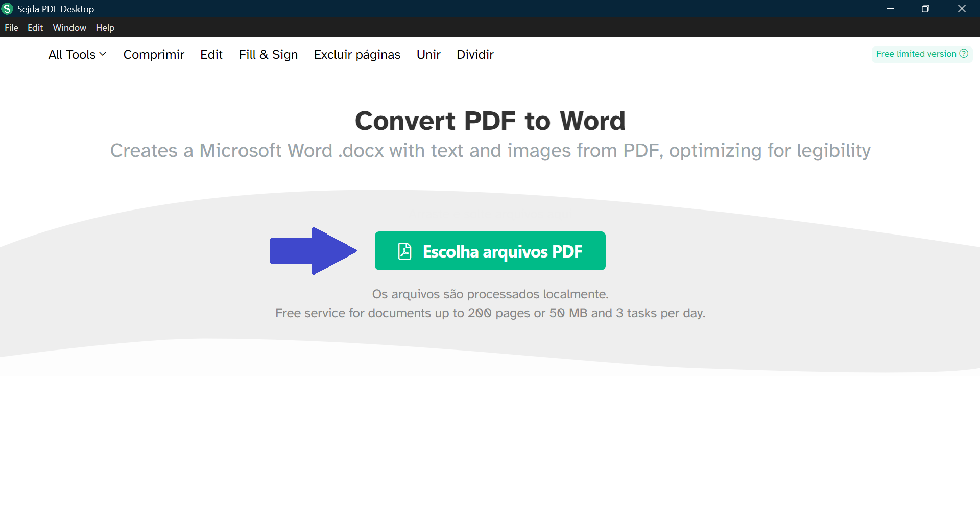980x514 pixels.
Task: Open the Edit menu in the menu bar
Action: (x=34, y=28)
